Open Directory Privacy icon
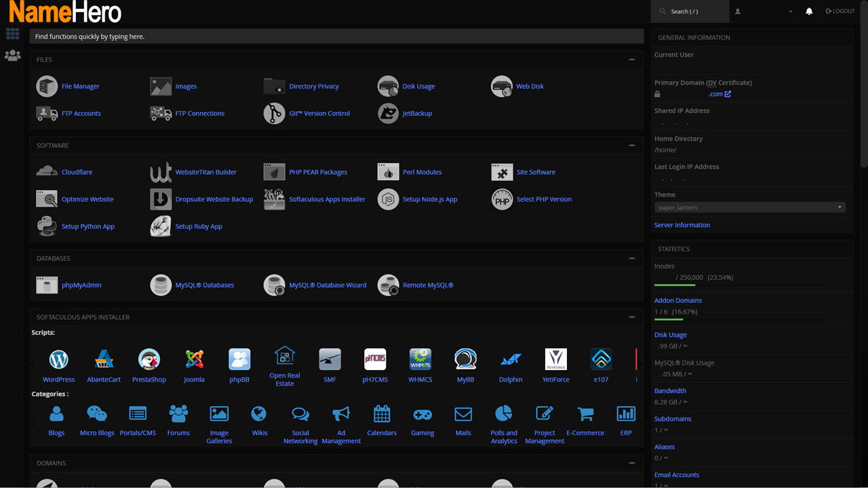 [x=275, y=86]
